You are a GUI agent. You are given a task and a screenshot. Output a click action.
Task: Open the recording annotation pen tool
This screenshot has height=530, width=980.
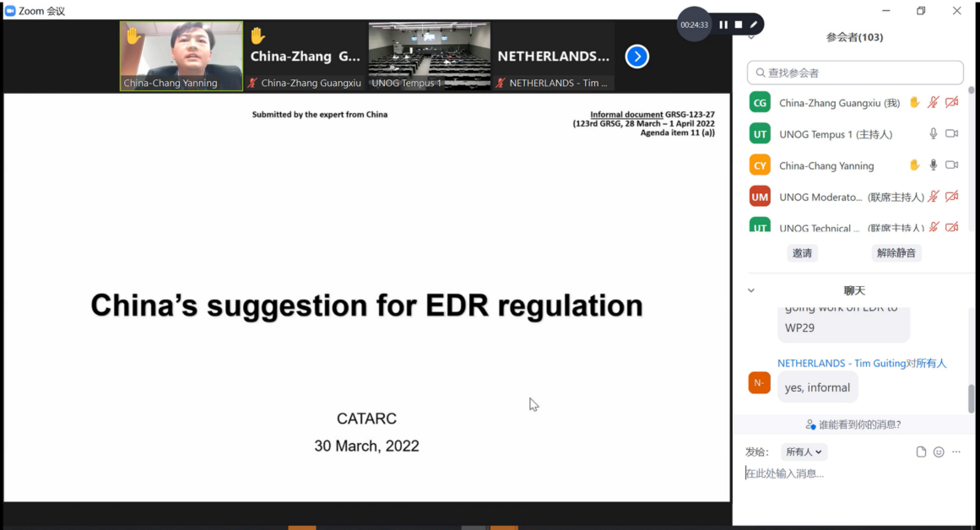[754, 24]
